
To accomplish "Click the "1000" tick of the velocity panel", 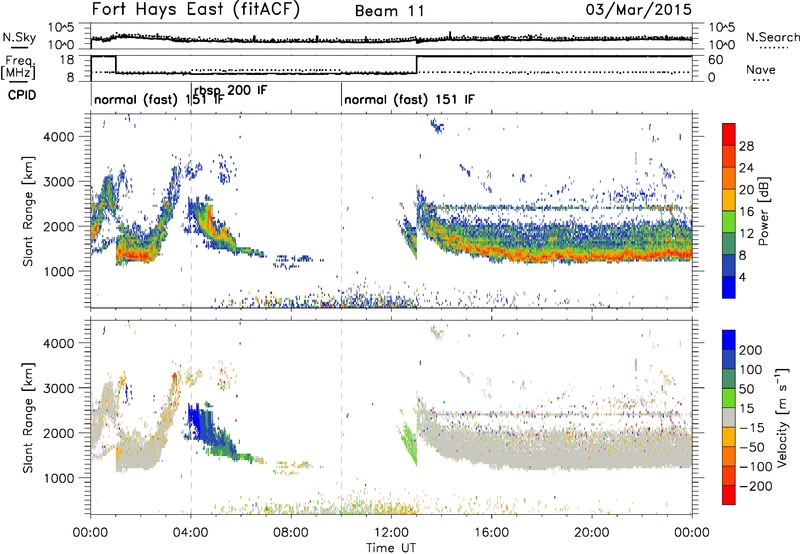I will pos(58,478).
